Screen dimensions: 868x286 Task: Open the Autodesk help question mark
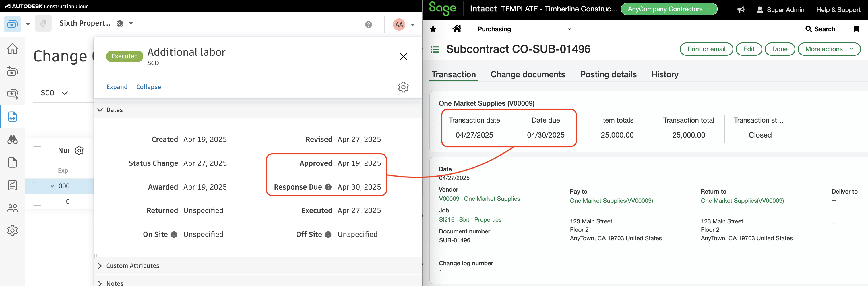369,24
